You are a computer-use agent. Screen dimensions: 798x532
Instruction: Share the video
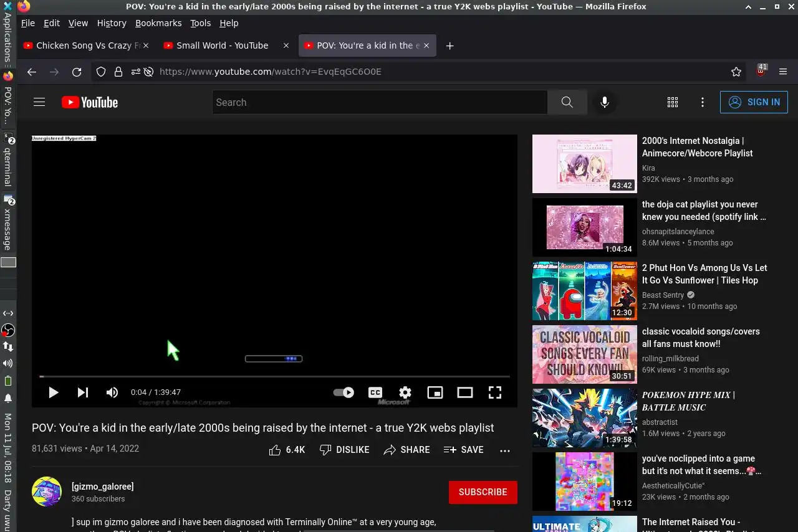pos(406,450)
